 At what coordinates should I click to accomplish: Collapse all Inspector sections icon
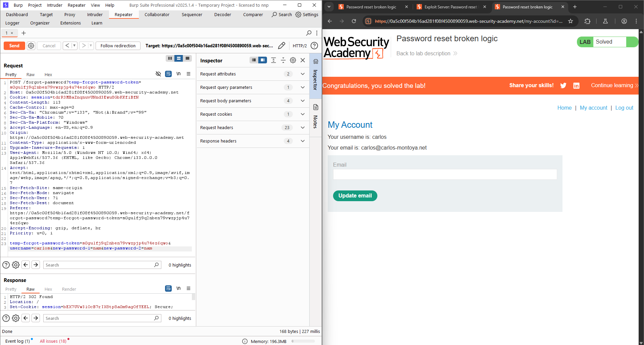[x=283, y=60]
